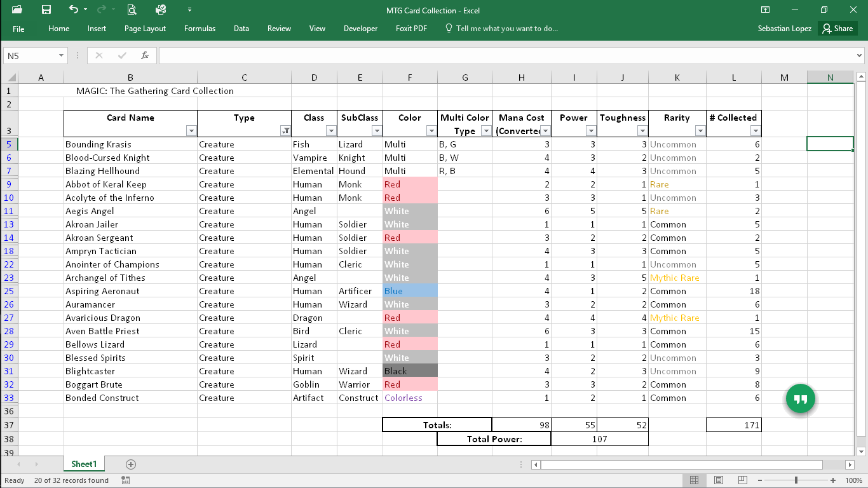The width and height of the screenshot is (868, 488).
Task: Open the Rarity filter dropdown
Action: 700,131
